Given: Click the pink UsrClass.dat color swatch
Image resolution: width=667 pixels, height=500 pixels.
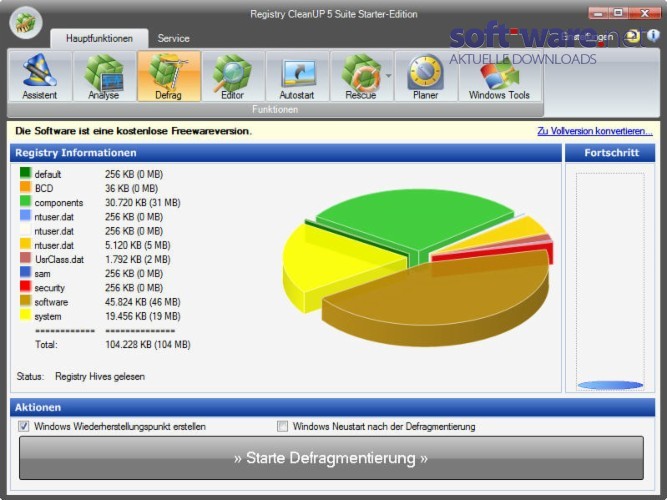Looking at the screenshot, I should pos(26,258).
